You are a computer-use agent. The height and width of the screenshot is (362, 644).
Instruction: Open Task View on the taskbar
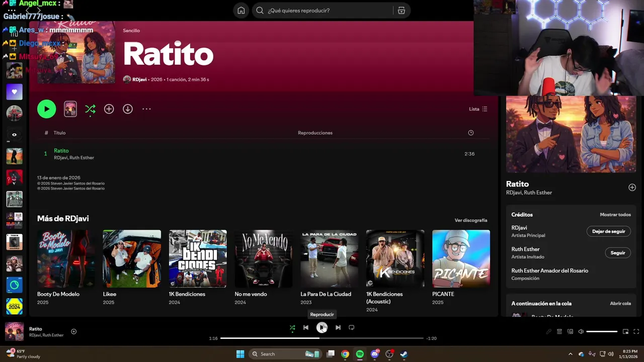pyautogui.click(x=331, y=354)
